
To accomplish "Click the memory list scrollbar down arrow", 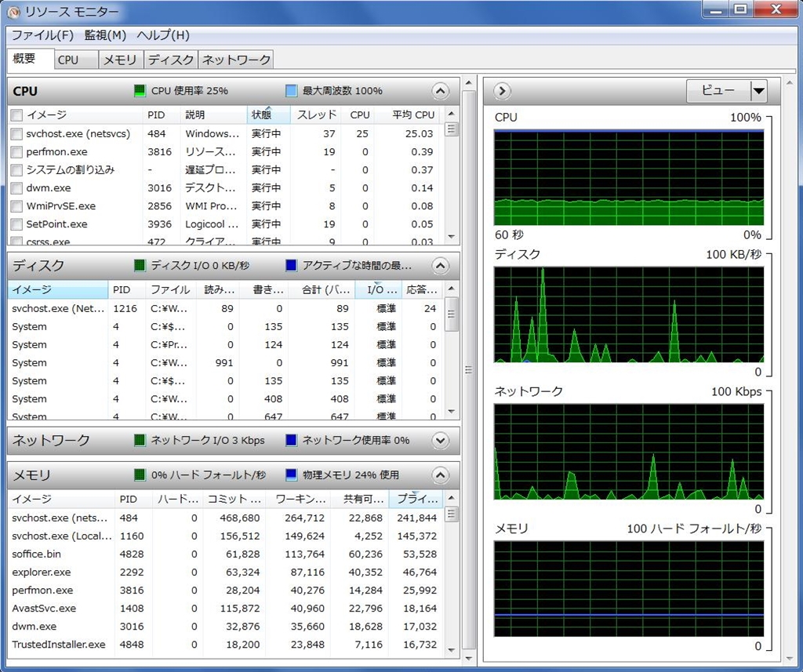I will click(x=451, y=650).
